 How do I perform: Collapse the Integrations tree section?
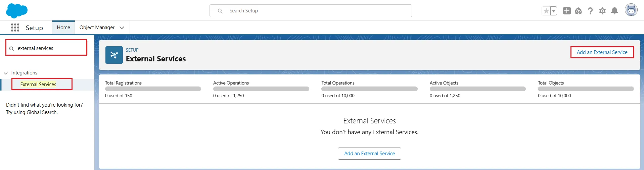pos(6,73)
